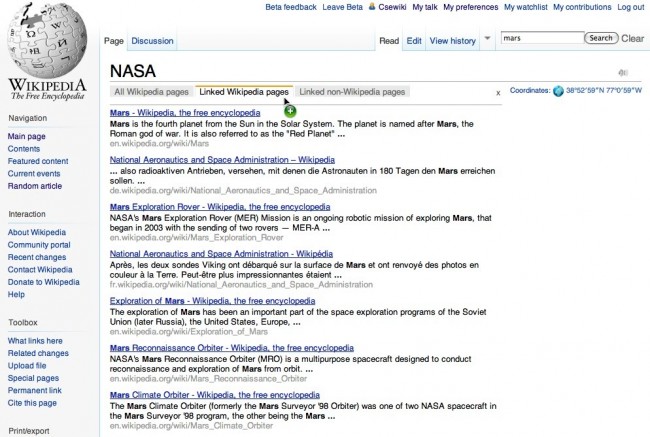Switch to Linked non-Wikipedia pages tab
Screen dimensions: 650x437
click(x=352, y=92)
